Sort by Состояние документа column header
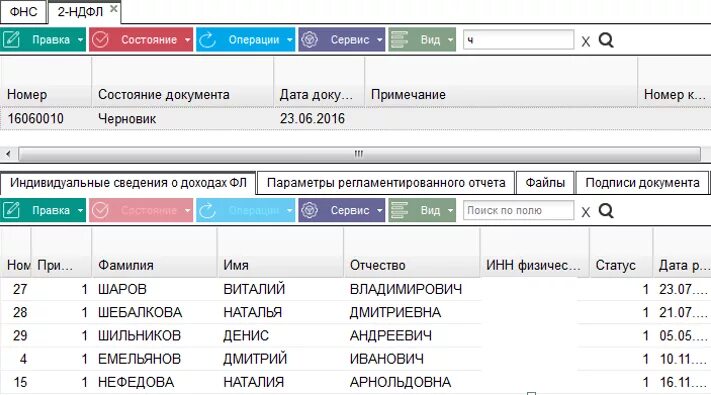This screenshot has width=711, height=395. pos(182,82)
